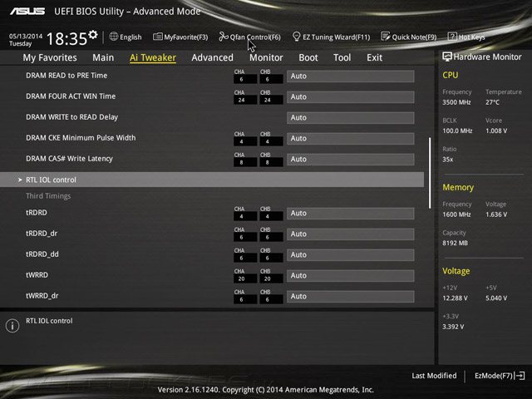Click the CPU frequency 3500 MHz value

[456, 102]
